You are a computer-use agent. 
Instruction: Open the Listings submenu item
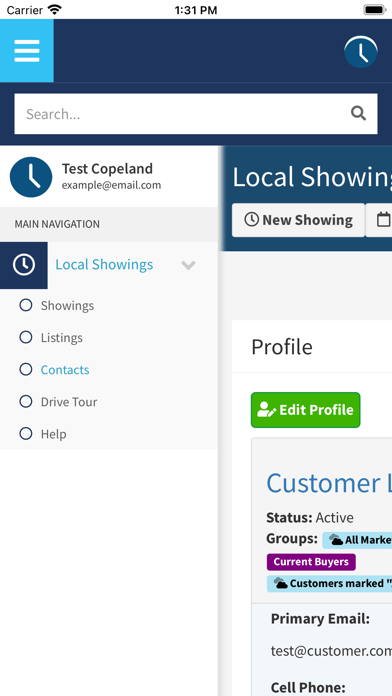click(62, 338)
